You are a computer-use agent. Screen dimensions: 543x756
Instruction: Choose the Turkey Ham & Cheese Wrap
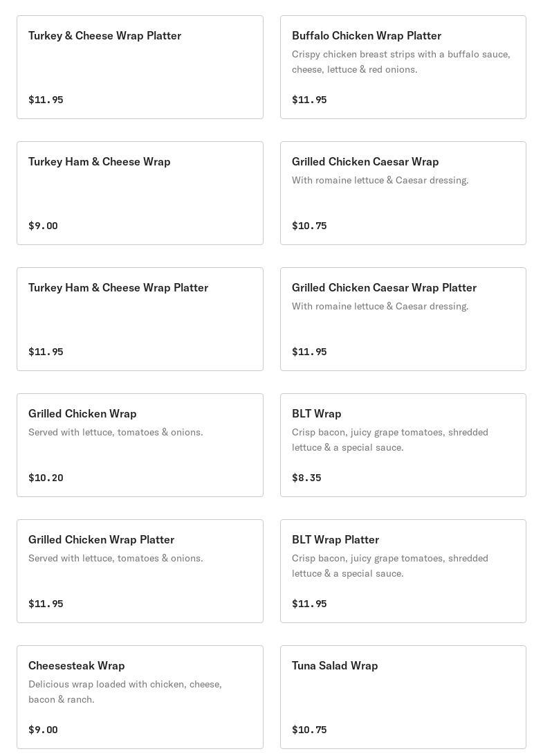[x=140, y=193]
